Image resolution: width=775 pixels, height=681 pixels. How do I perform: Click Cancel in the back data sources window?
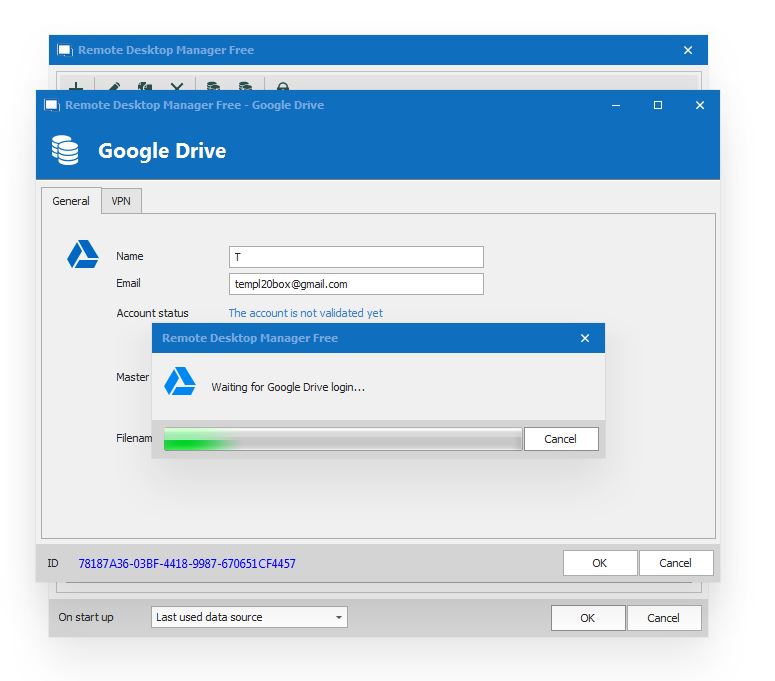pyautogui.click(x=663, y=618)
